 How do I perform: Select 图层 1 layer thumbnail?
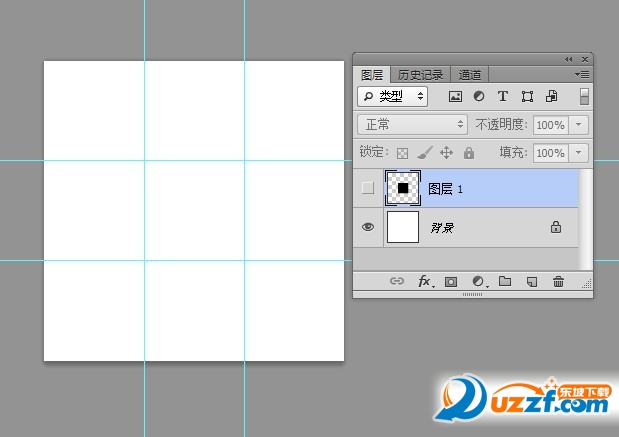pyautogui.click(x=403, y=188)
